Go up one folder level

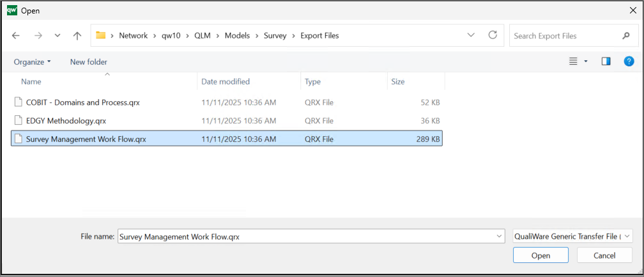pos(77,36)
